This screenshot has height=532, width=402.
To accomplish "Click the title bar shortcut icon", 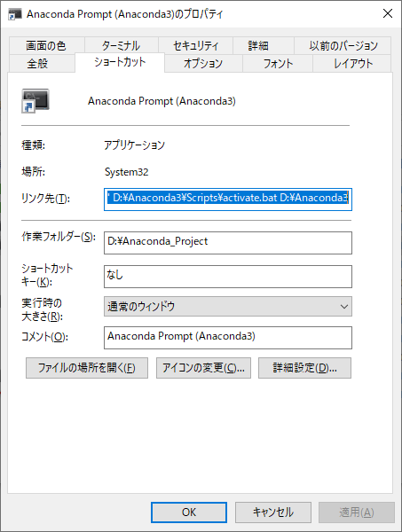I will [x=15, y=14].
